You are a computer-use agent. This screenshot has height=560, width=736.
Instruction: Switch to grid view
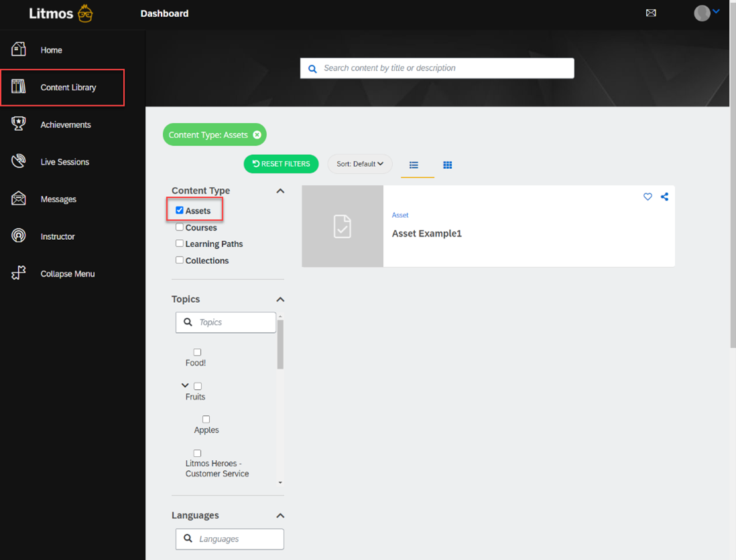[447, 165]
